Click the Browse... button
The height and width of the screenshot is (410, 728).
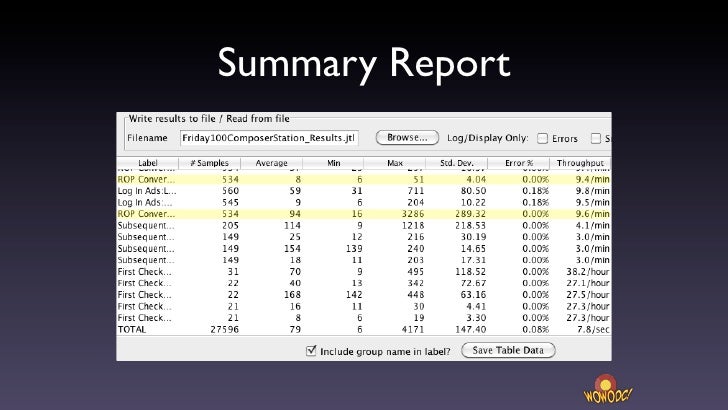(x=407, y=137)
